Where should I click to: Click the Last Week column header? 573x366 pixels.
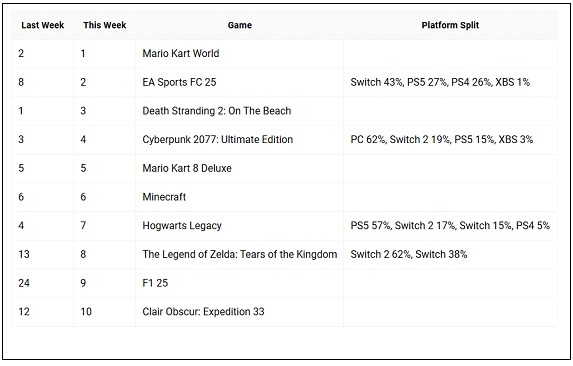point(42,25)
